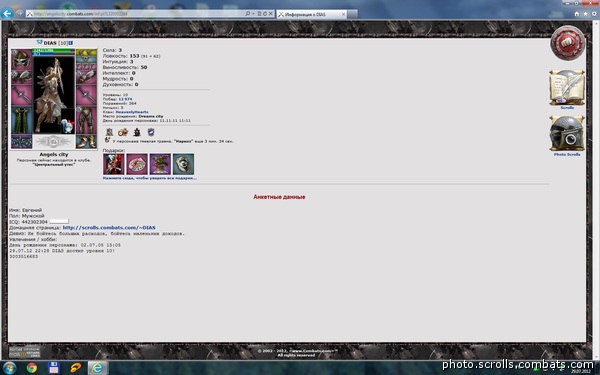Click the blue mana bar above the portrait

(x=54, y=54)
